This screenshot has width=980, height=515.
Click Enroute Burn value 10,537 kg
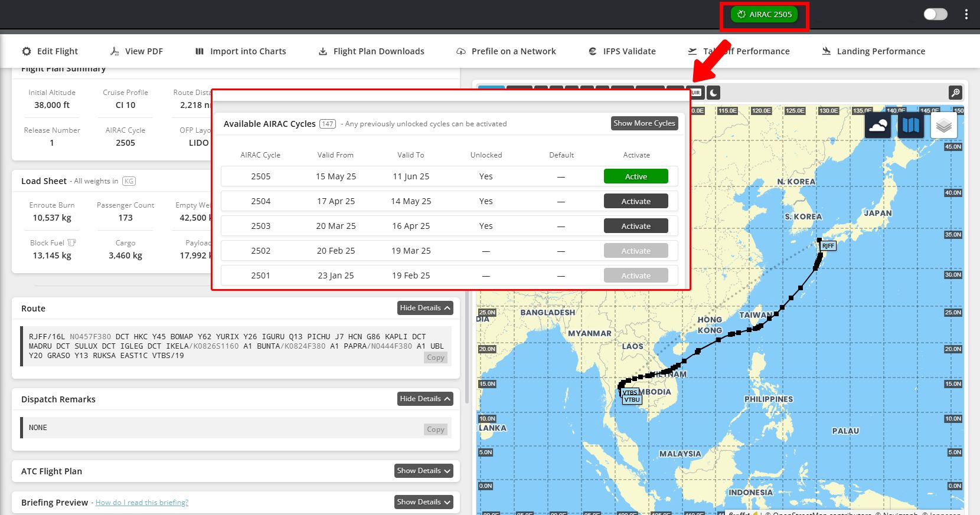(x=52, y=218)
